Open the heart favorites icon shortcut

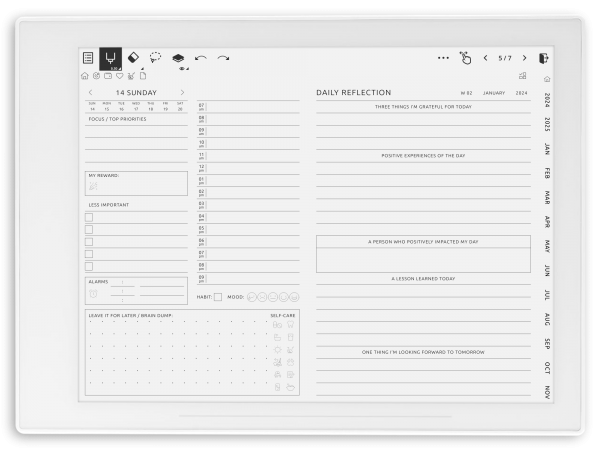[120, 76]
